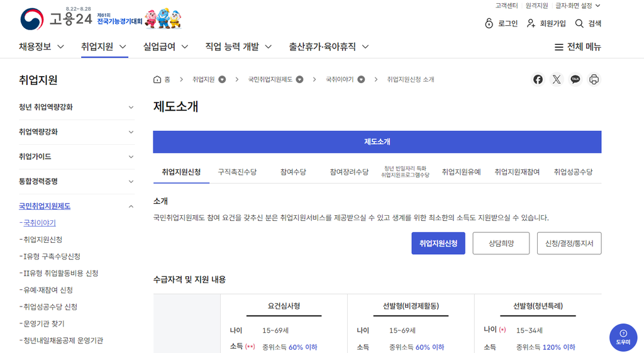Click the 로그인 lock icon
Screen dimensions: 644x353
[x=489, y=23]
